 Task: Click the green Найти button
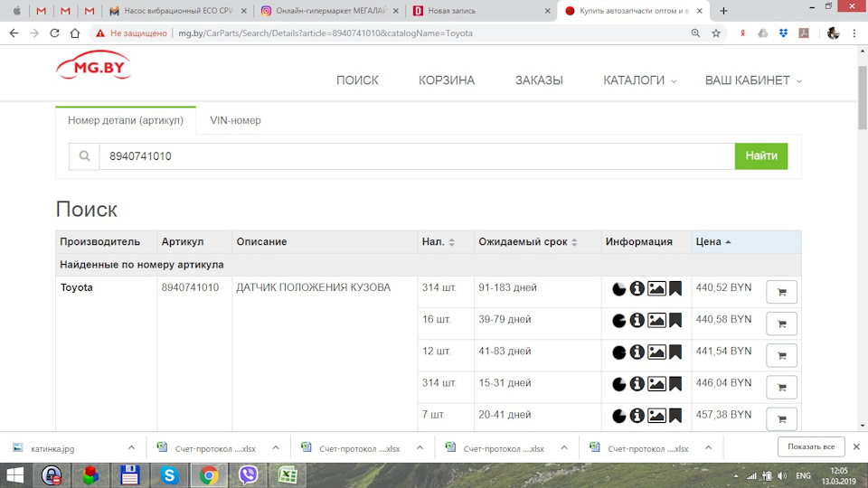(x=761, y=156)
